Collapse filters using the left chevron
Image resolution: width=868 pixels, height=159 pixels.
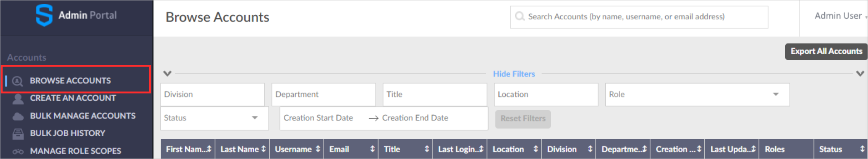[x=167, y=74]
